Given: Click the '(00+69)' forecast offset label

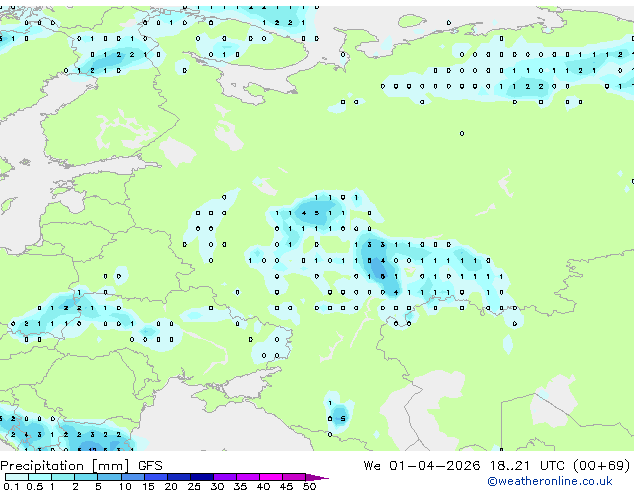Looking at the screenshot, I should (602, 466).
